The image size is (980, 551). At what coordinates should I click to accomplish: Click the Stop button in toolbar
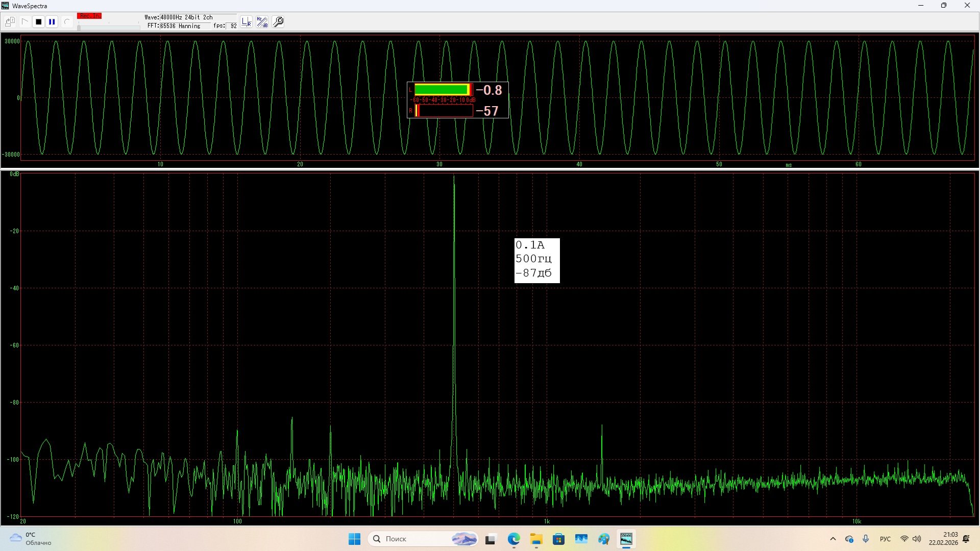coord(38,22)
